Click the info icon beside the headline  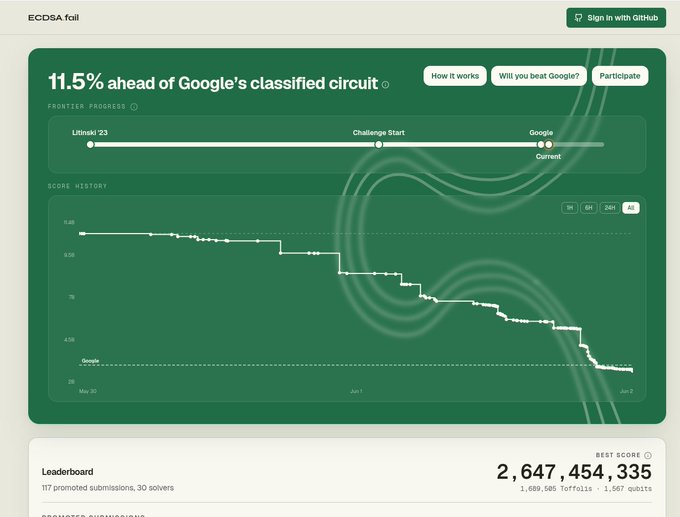[x=385, y=85]
